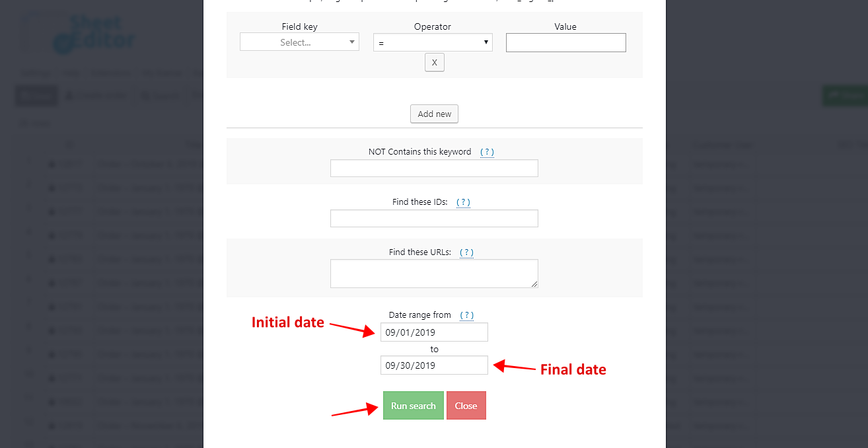This screenshot has width=868, height=448.
Task: Click the first dark button in background toolbar
Action: pos(36,96)
